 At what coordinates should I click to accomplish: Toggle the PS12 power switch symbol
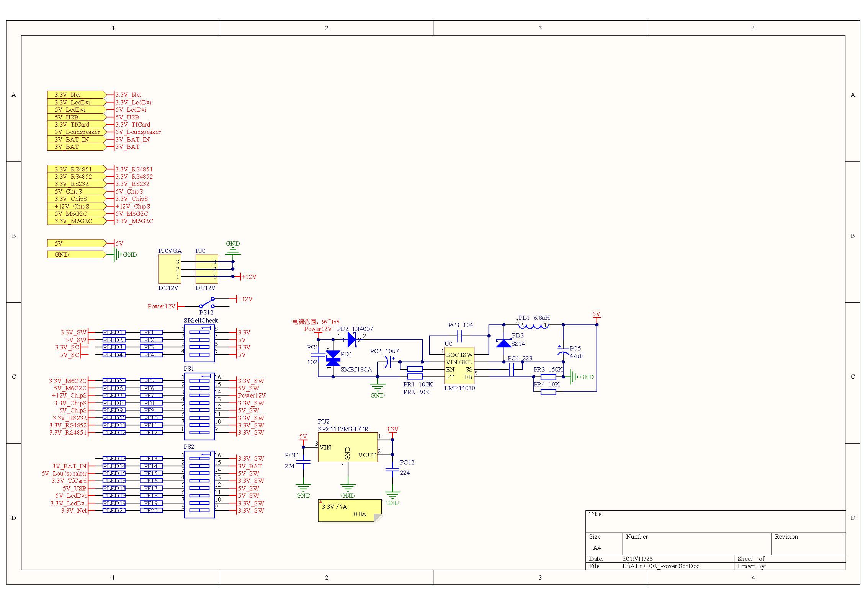click(206, 303)
